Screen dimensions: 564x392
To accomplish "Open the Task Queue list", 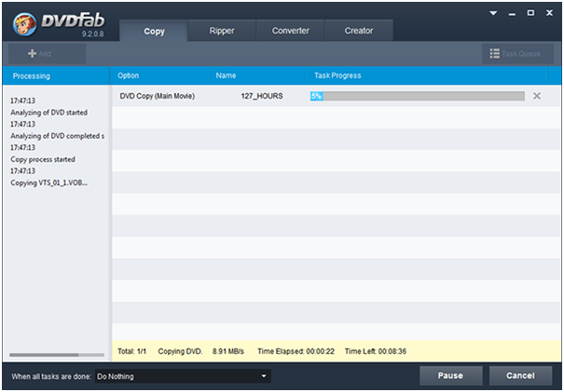I will [x=515, y=54].
